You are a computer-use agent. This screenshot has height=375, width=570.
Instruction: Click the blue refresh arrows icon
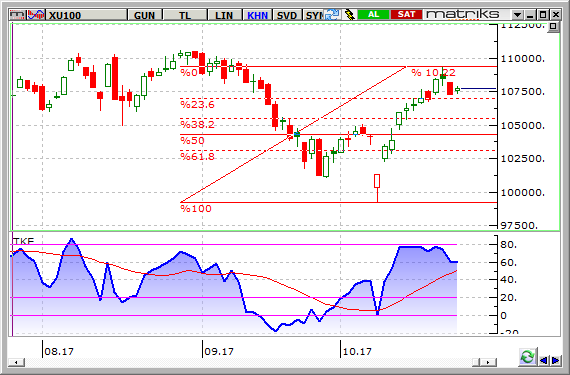click(332, 15)
